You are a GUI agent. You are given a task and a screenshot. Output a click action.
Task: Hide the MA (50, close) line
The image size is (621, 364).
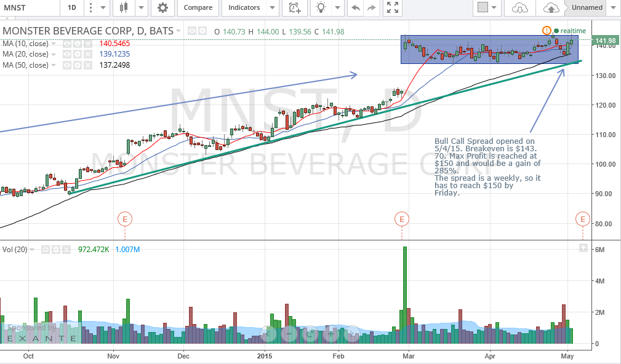click(x=67, y=65)
